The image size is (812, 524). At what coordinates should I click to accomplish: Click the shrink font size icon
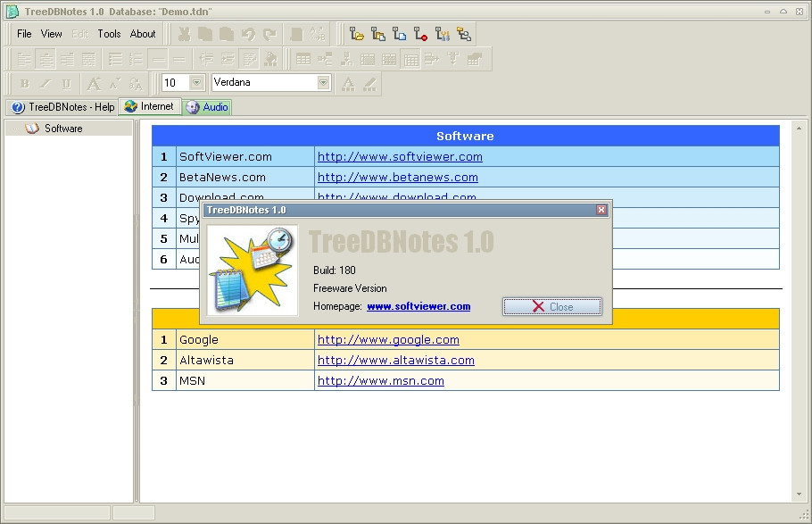click(x=114, y=83)
